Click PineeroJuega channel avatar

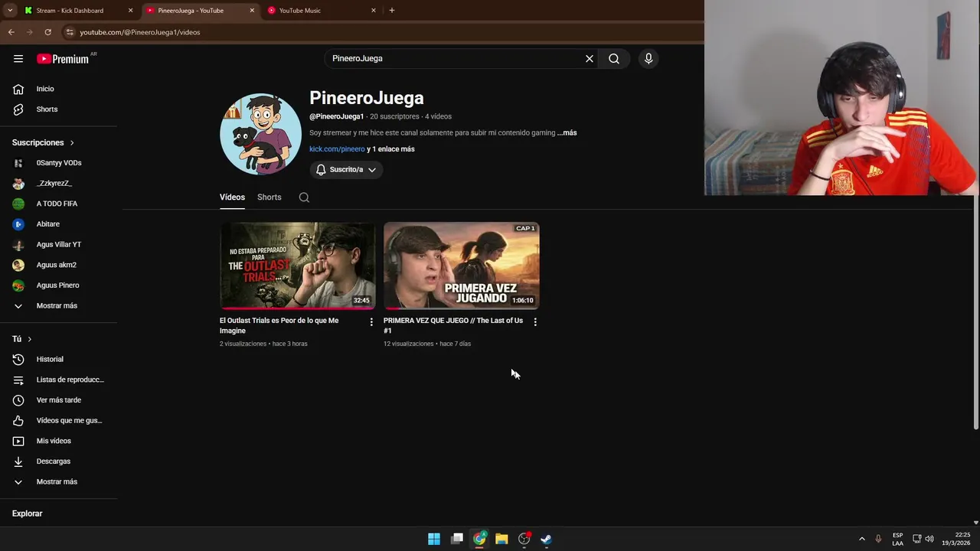pos(260,134)
